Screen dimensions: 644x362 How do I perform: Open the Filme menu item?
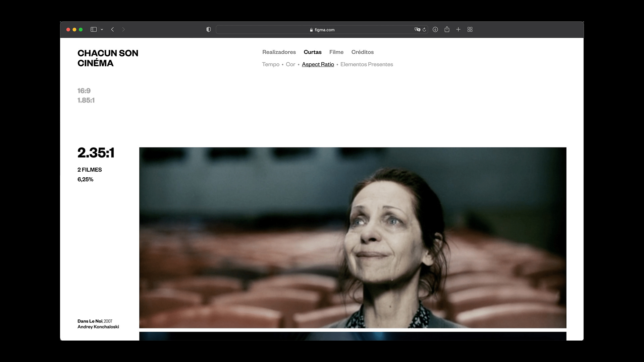[336, 52]
